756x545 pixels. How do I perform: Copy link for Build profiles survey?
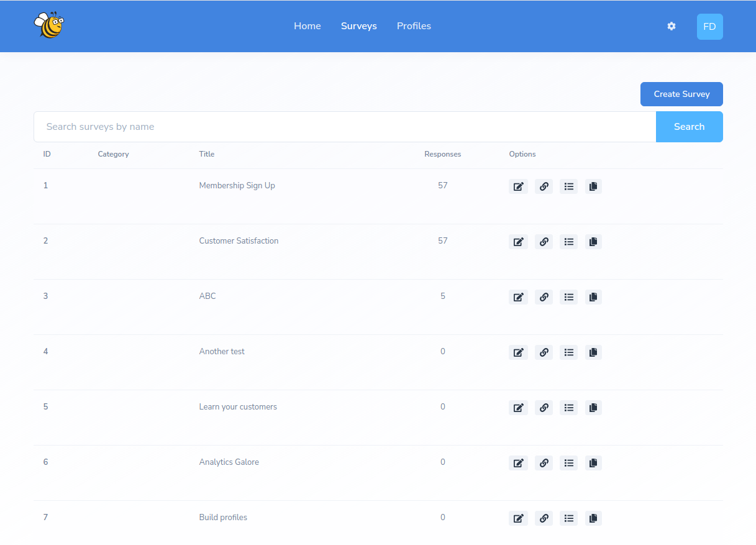coord(544,518)
